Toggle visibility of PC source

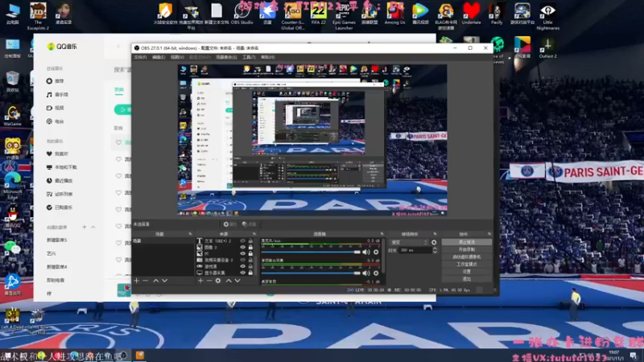243,253
